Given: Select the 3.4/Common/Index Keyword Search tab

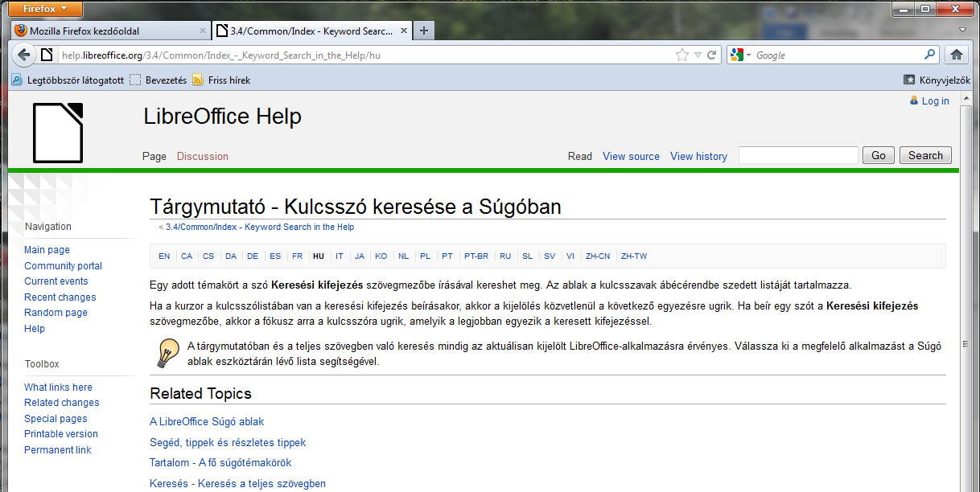Looking at the screenshot, I should click(312, 31).
